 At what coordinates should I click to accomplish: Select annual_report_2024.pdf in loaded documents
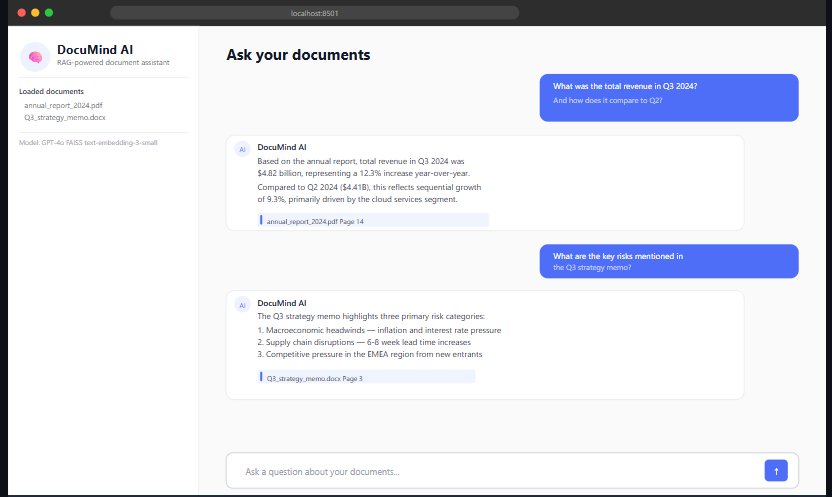(x=63, y=105)
